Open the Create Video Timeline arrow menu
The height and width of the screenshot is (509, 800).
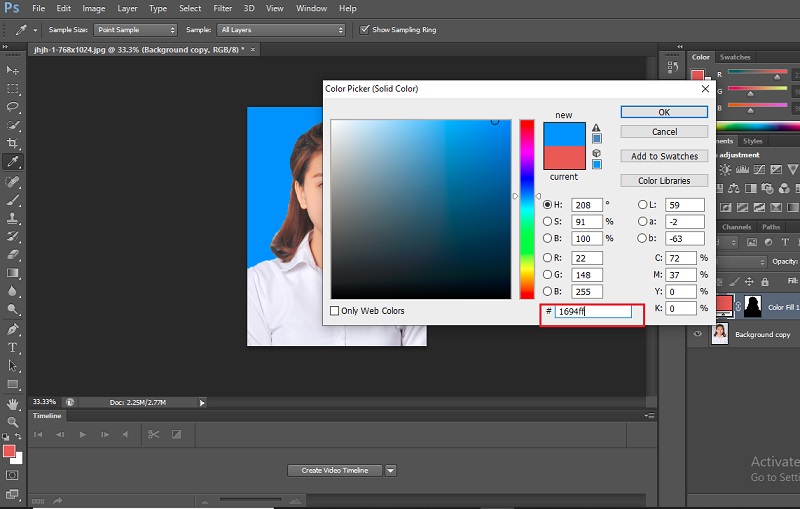point(391,470)
